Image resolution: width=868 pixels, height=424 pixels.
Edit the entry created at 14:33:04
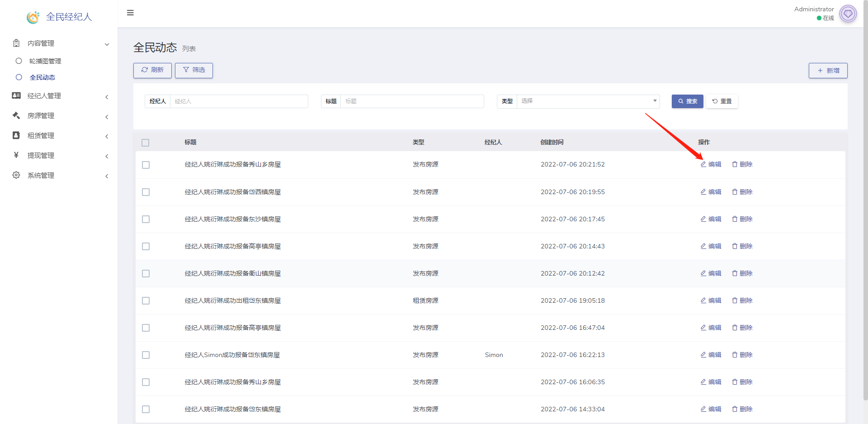pos(711,409)
